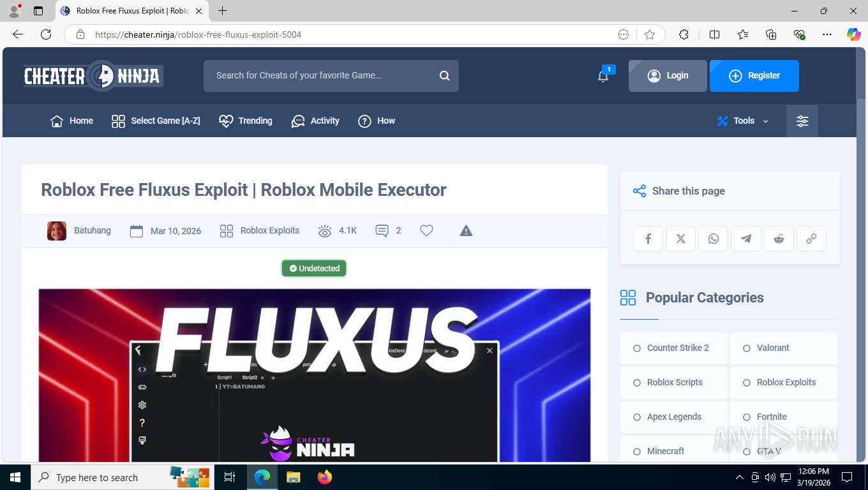
Task: Copy the page link icon
Action: pos(811,239)
